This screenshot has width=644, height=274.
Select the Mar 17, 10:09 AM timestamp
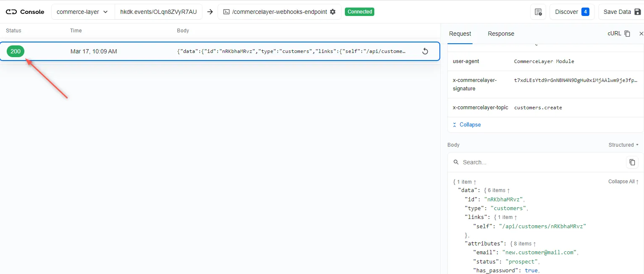click(x=94, y=51)
